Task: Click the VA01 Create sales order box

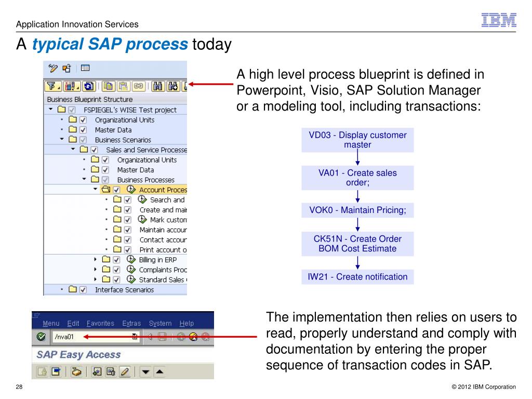Action: 357,178
